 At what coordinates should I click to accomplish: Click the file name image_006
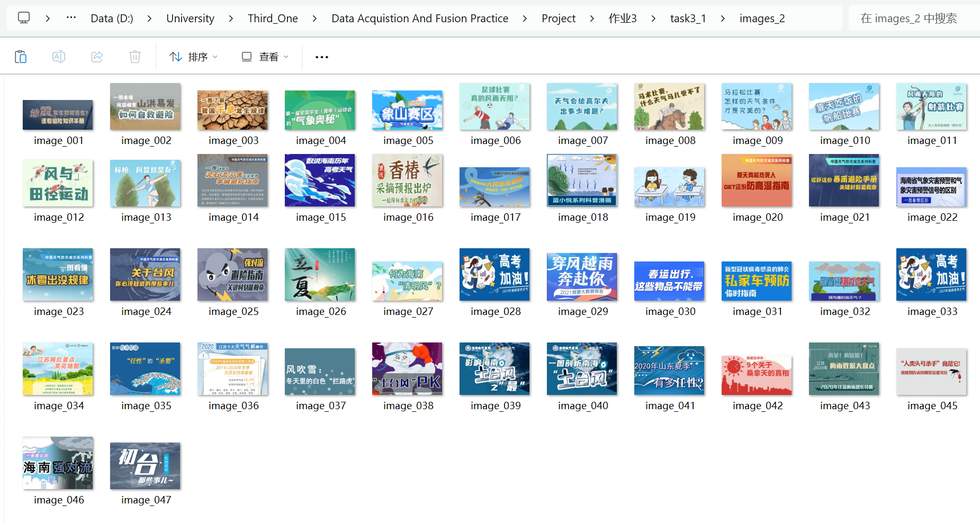496,141
